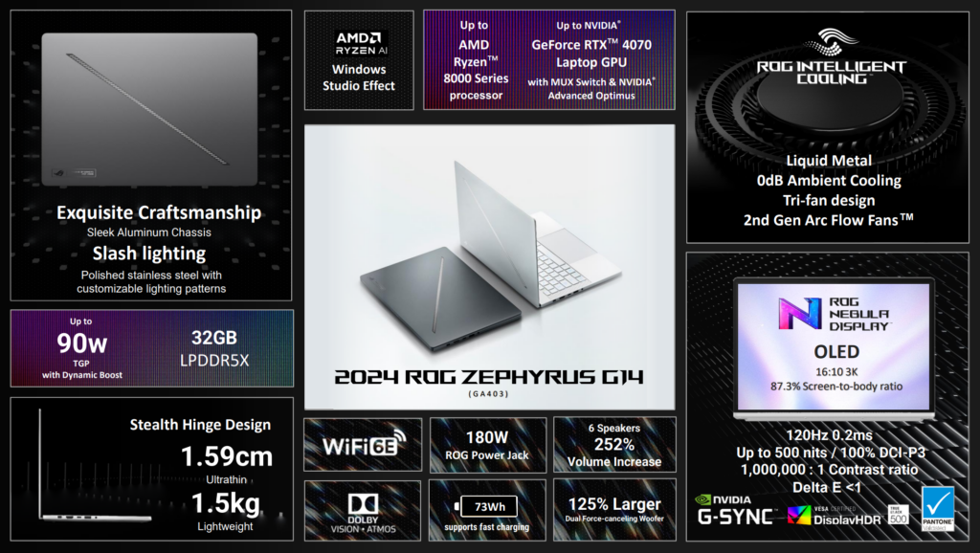Click the 'Delta E <1' text
The image size is (980, 553).
pyautogui.click(x=827, y=487)
